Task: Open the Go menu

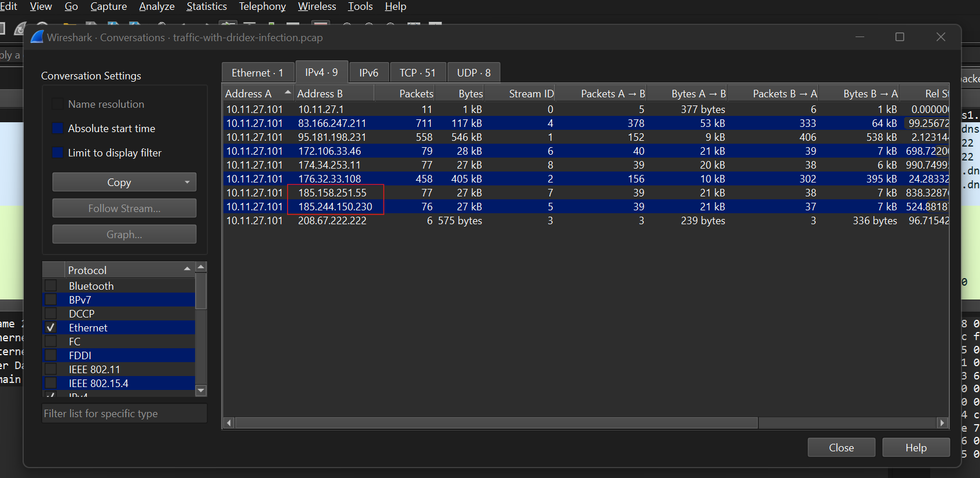Action: [71, 6]
